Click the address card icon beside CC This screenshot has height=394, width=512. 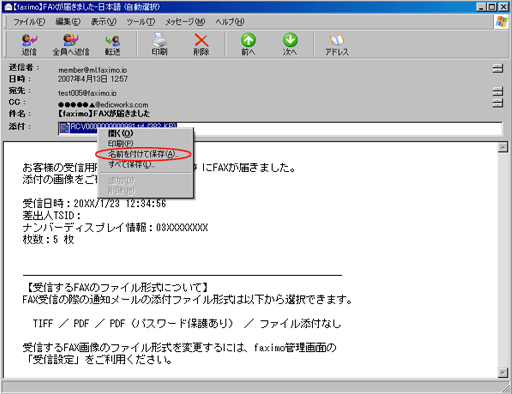click(498, 103)
